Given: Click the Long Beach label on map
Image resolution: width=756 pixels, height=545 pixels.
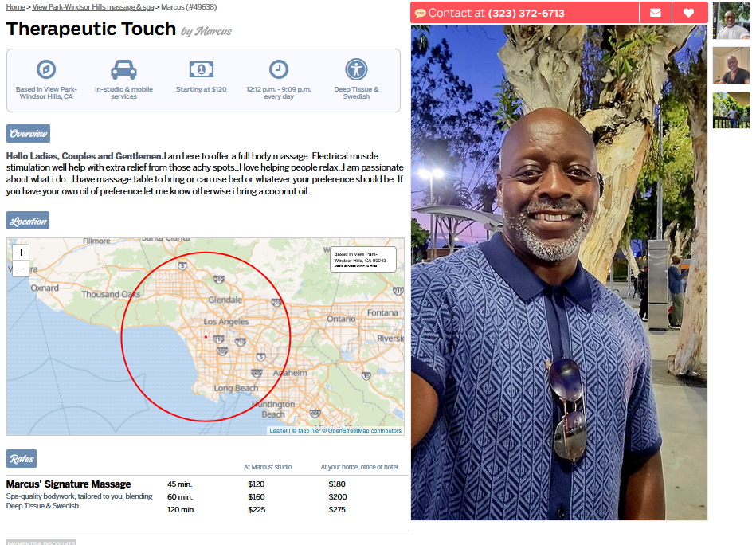Looking at the screenshot, I should pyautogui.click(x=237, y=388).
